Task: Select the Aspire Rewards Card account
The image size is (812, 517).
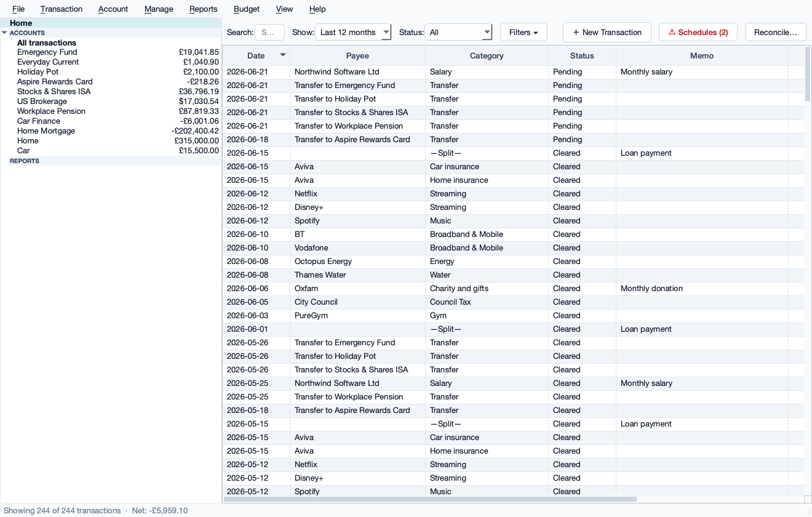Action: point(111,82)
